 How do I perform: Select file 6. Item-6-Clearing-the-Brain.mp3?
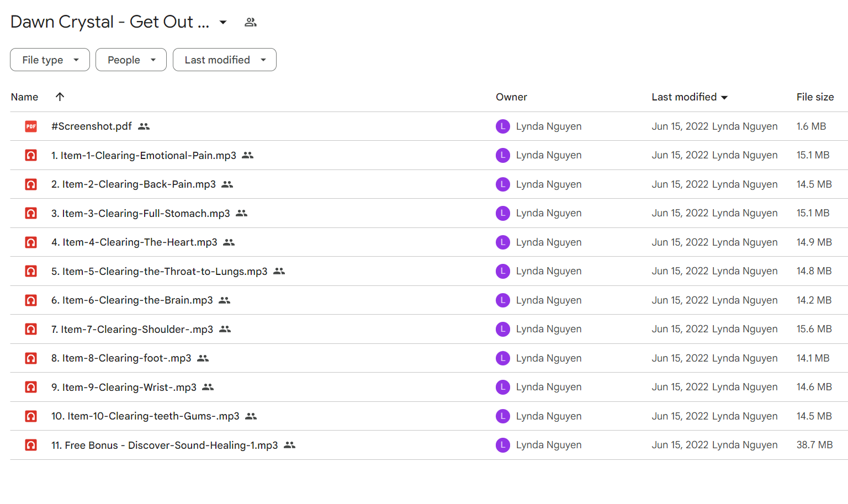tap(132, 300)
